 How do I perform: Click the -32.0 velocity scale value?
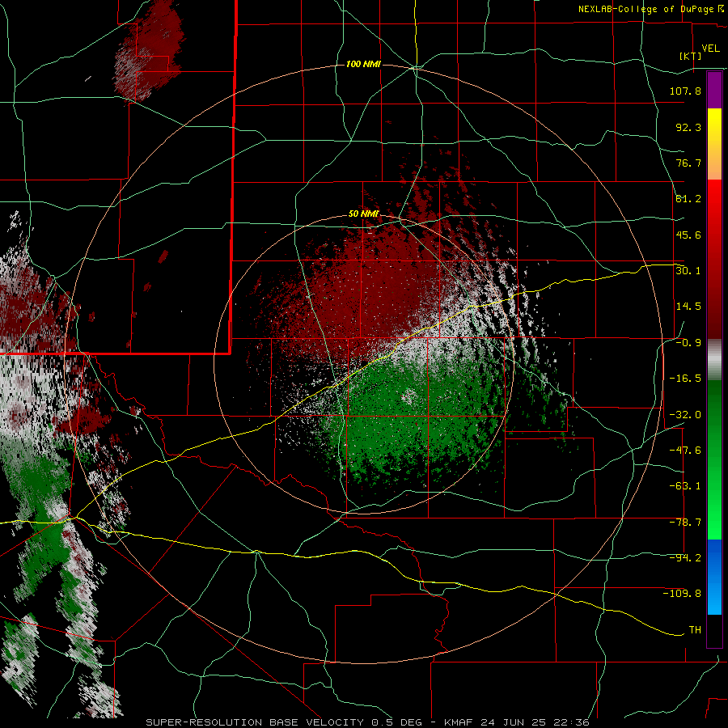(x=685, y=415)
